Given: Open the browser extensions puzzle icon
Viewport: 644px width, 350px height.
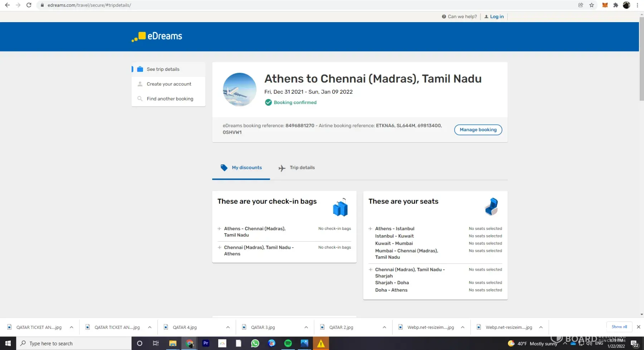Looking at the screenshot, I should (x=615, y=5).
